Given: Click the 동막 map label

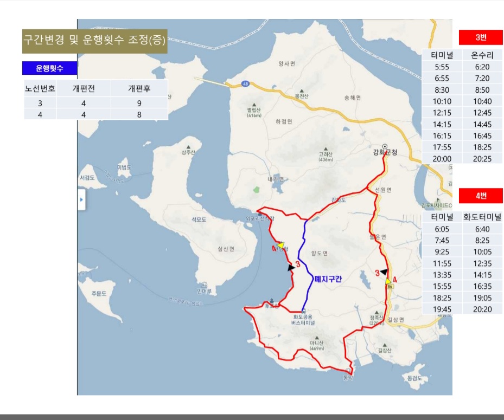Looking at the screenshot, I should [348, 378].
